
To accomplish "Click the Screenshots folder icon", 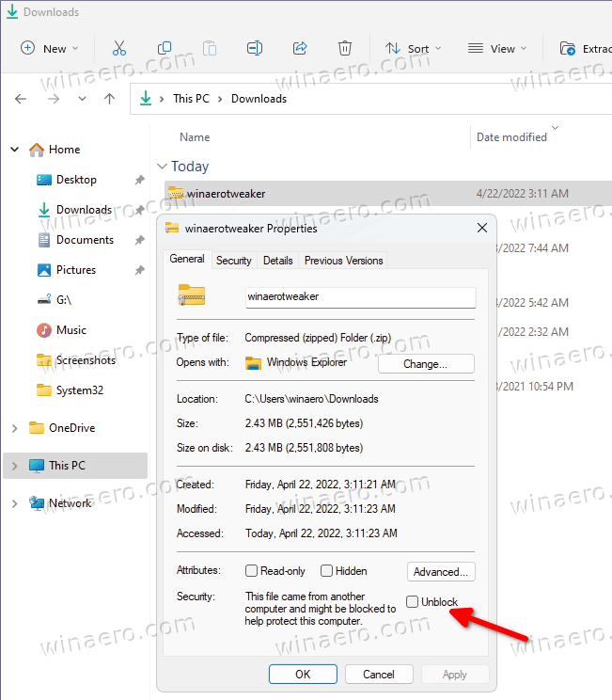I will tap(43, 359).
